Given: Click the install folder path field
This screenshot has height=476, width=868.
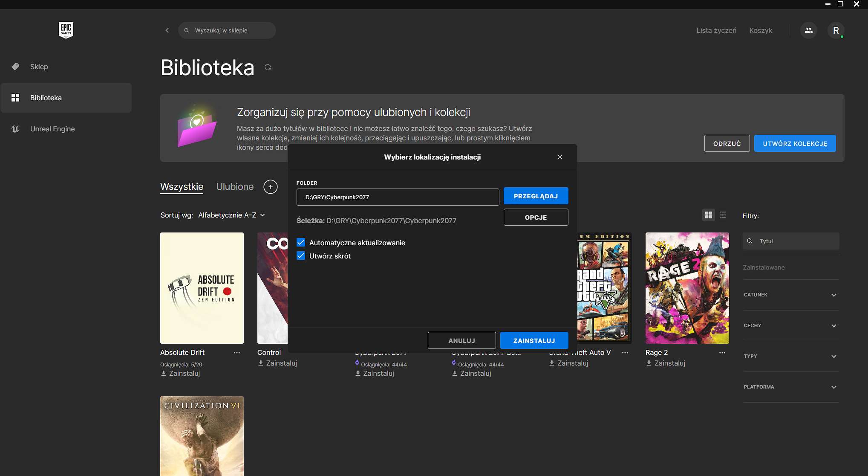Looking at the screenshot, I should click(398, 197).
